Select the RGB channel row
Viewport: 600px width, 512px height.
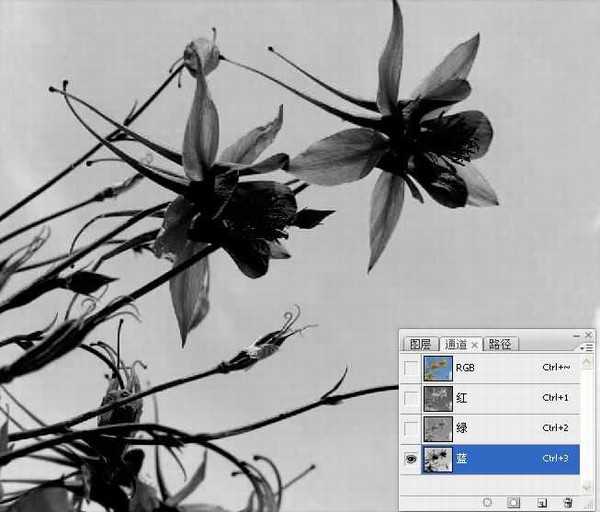[x=500, y=368]
